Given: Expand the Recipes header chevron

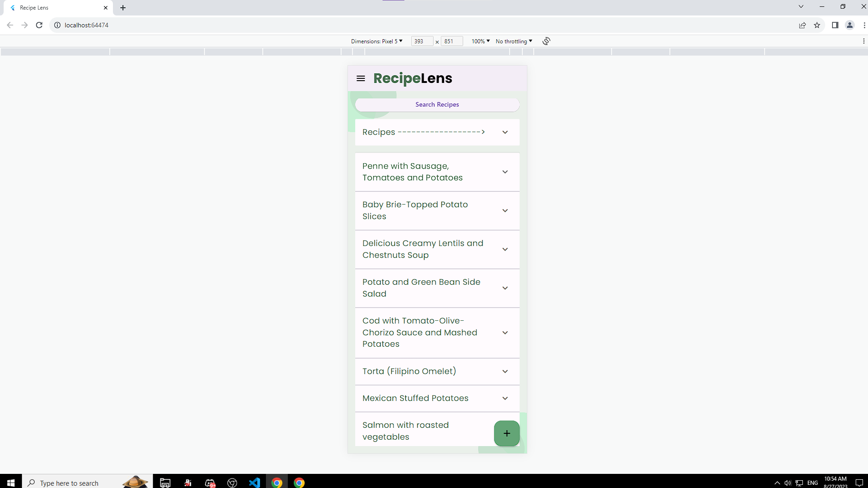Looking at the screenshot, I should (505, 132).
